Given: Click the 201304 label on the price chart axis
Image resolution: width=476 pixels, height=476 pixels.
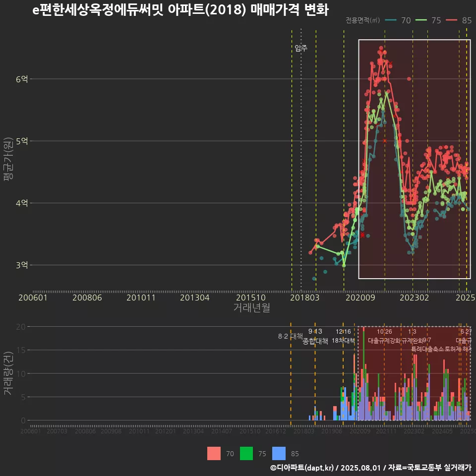Looking at the screenshot, I should point(194,297).
